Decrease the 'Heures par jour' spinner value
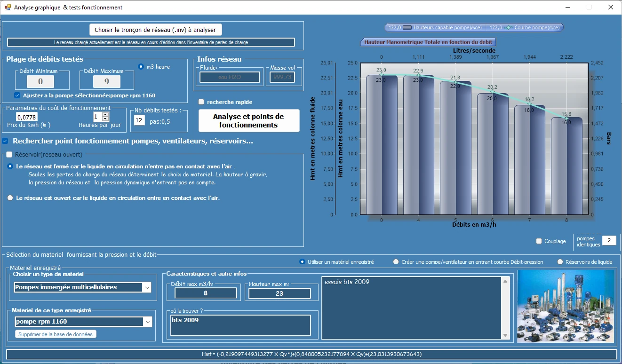Image resolution: width=622 pixels, height=364 pixels. (x=105, y=119)
